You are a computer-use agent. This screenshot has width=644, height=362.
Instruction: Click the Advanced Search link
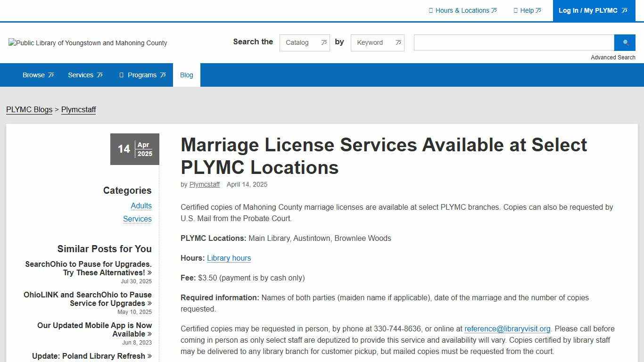613,57
